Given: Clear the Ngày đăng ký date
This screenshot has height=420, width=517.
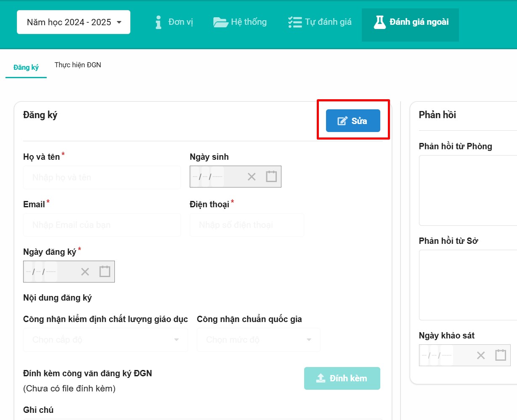Looking at the screenshot, I should [x=85, y=272].
